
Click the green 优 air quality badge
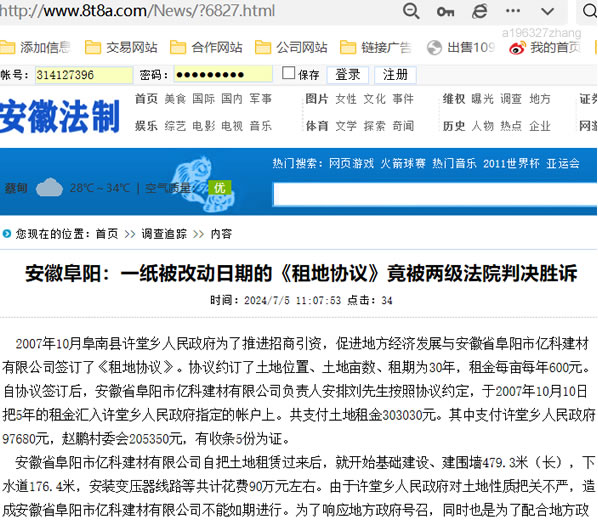click(x=220, y=188)
